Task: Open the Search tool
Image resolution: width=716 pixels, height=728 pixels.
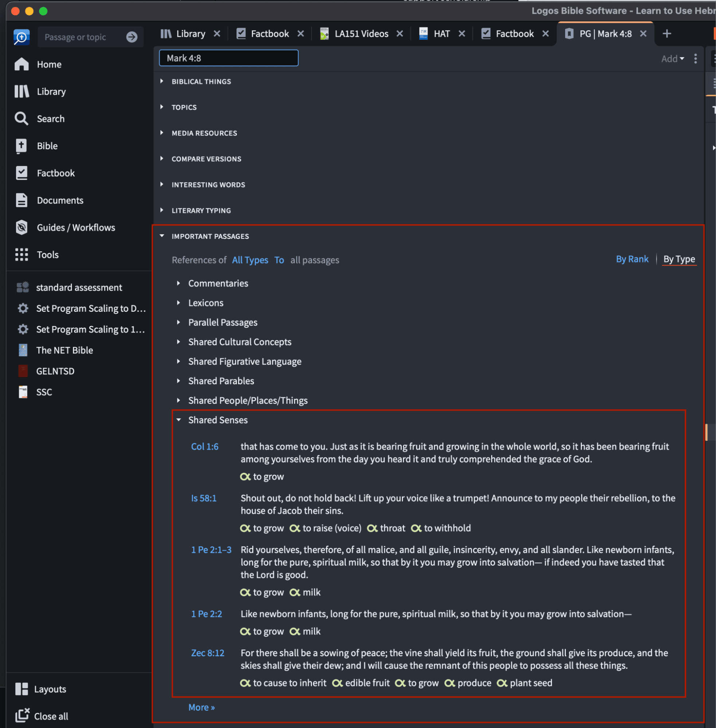Action: 50,118
